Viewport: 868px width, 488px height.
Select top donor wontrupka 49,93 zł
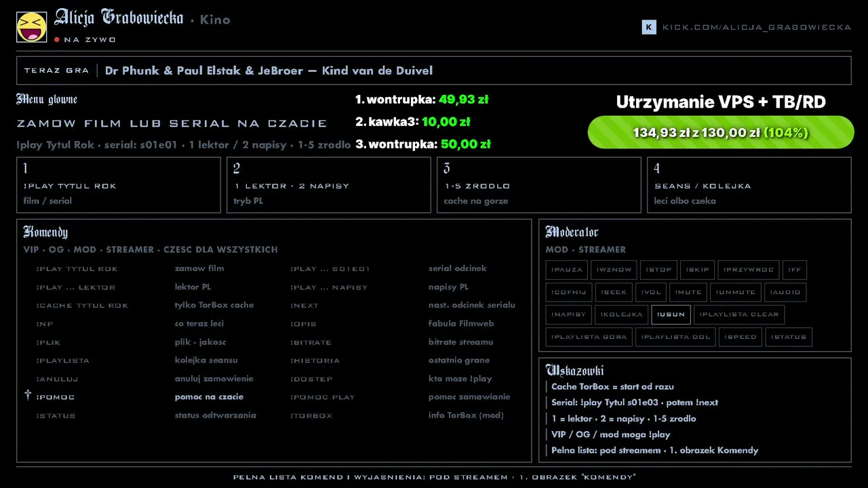click(422, 100)
